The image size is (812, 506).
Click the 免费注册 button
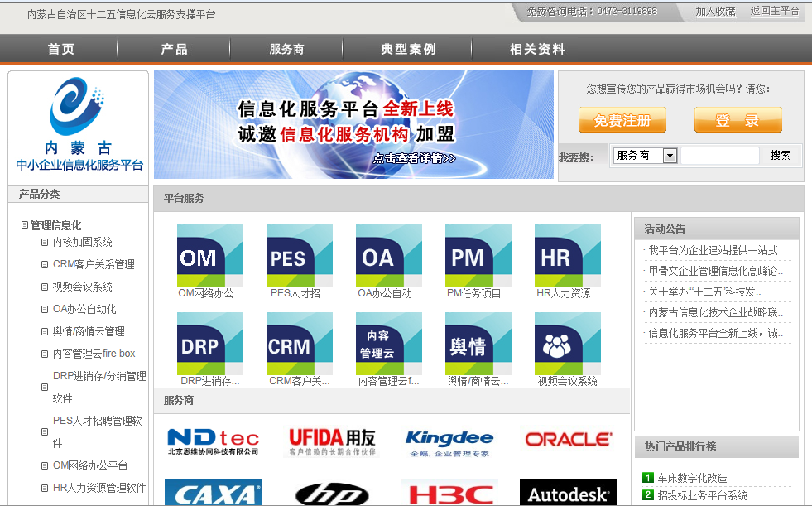pos(622,121)
